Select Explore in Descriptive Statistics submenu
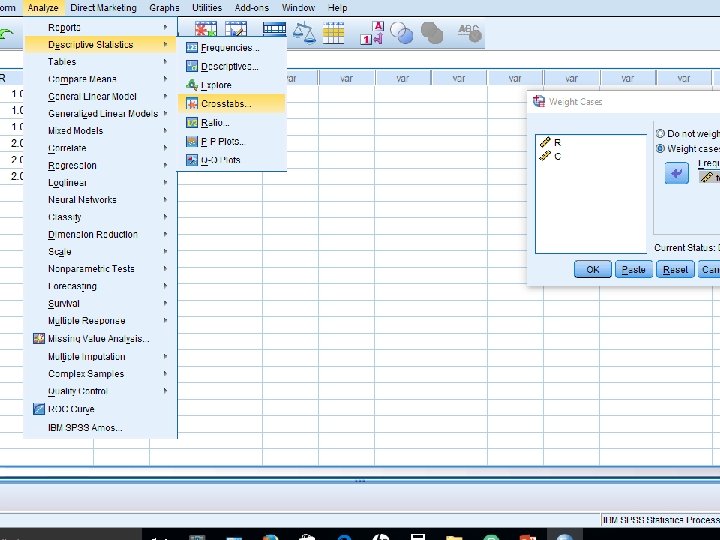Viewport: 720px width, 540px height. click(232, 85)
